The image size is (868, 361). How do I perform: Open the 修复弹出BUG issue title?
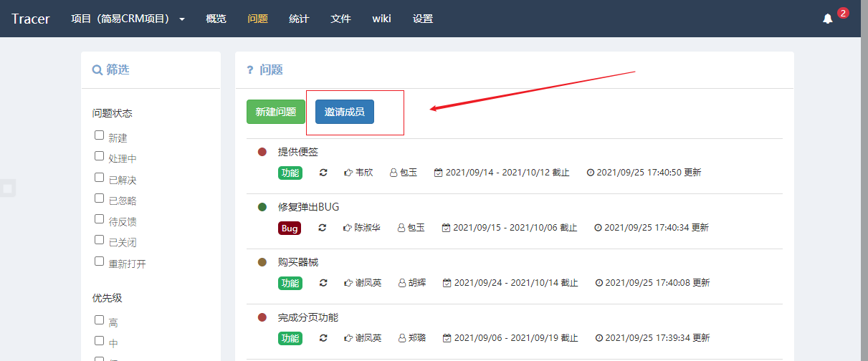point(308,207)
